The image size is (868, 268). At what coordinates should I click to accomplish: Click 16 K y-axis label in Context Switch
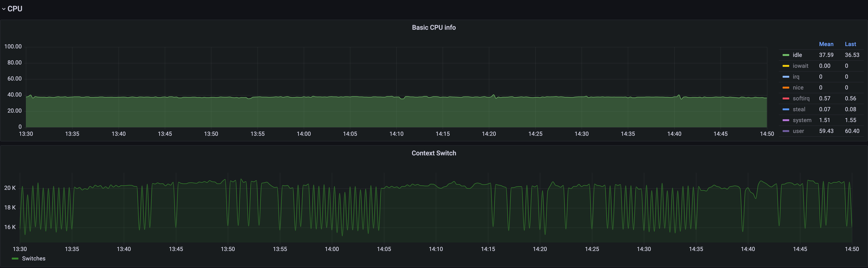pyautogui.click(x=10, y=227)
